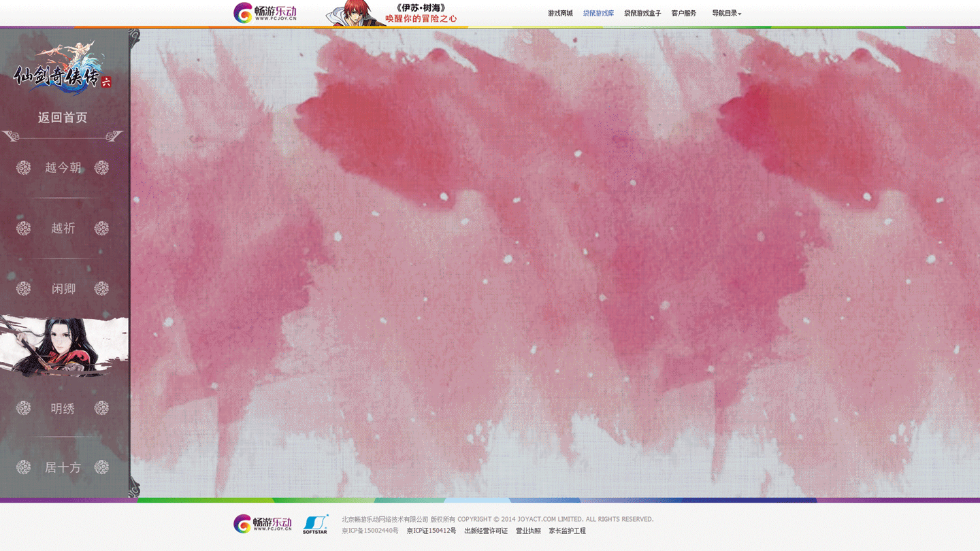Click the ornament icon right of 居十方
Screen dimensions: 980x551
pos(101,467)
